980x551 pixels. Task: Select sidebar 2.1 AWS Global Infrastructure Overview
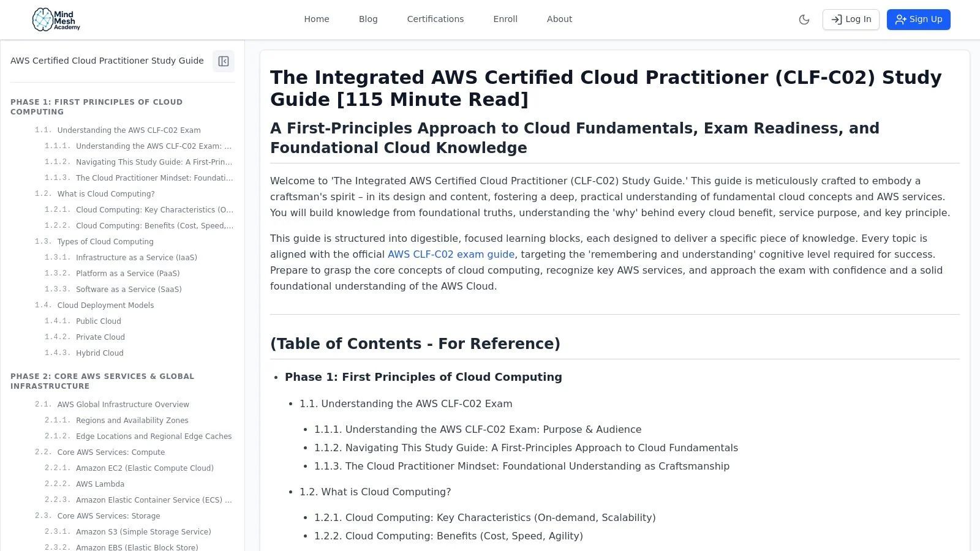(123, 405)
